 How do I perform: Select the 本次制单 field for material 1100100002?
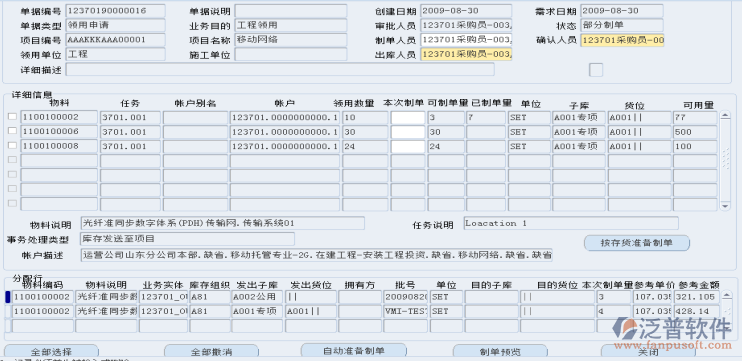[407, 117]
